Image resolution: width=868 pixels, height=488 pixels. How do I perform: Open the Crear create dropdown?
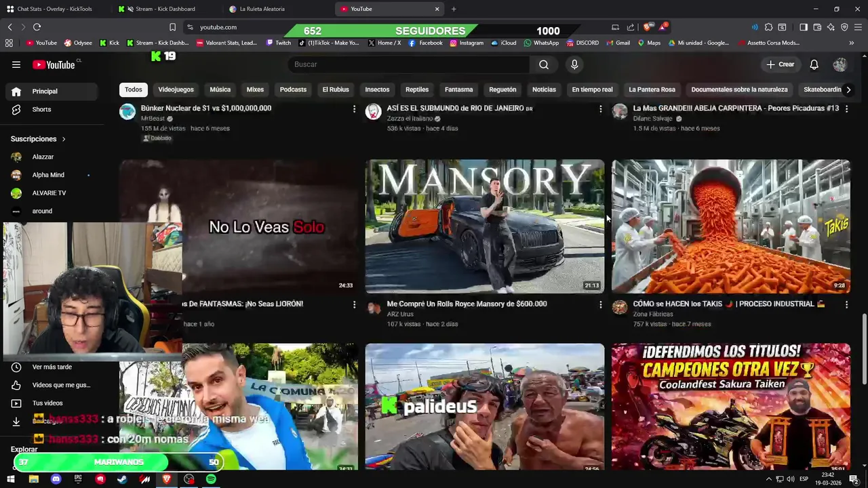780,64
